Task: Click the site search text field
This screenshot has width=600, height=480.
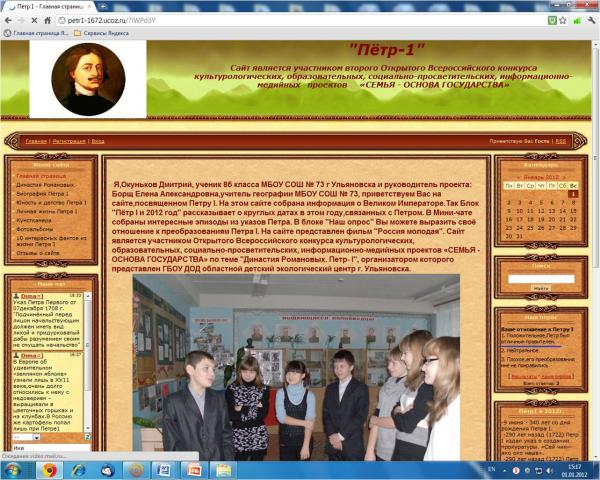Action: (x=541, y=279)
